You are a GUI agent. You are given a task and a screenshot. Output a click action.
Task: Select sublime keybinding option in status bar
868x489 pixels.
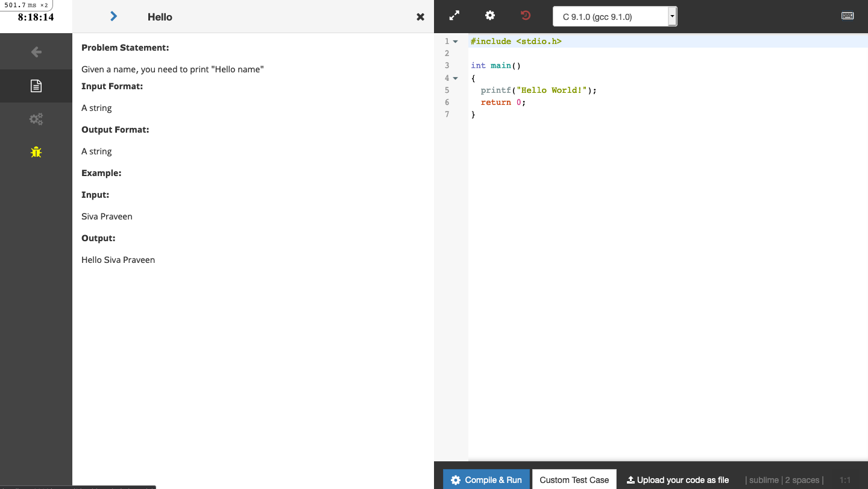[x=763, y=479]
